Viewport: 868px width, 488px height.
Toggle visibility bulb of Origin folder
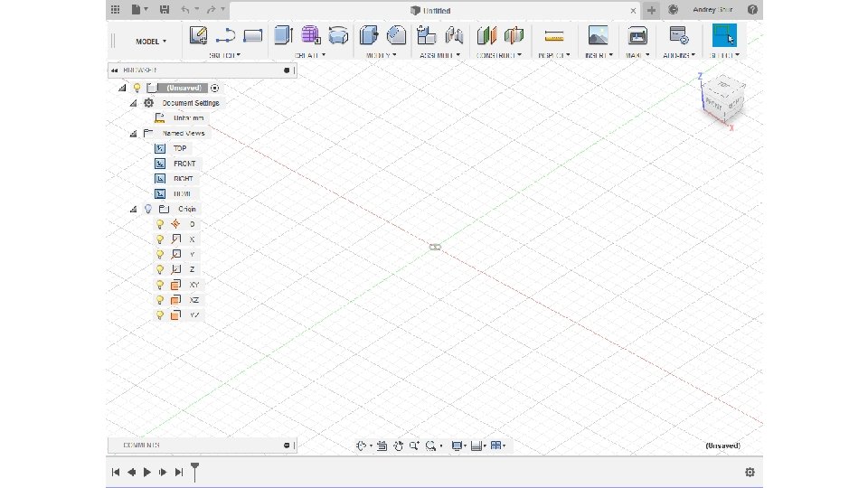(148, 209)
